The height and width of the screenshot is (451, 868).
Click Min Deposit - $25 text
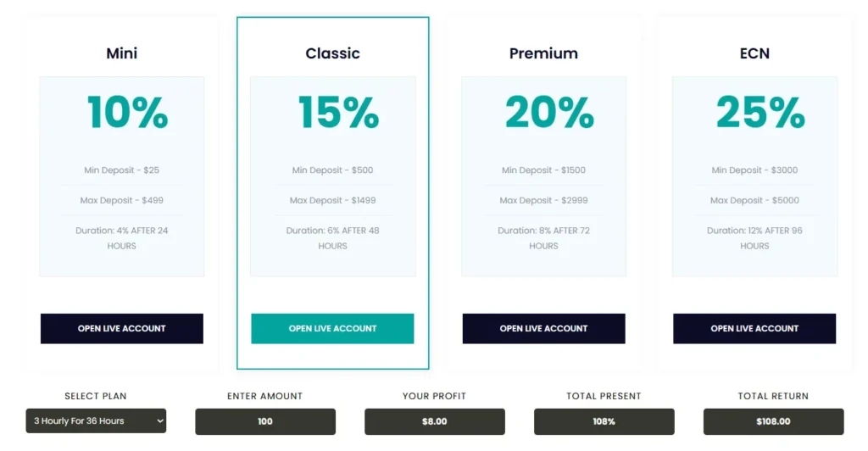click(x=122, y=170)
